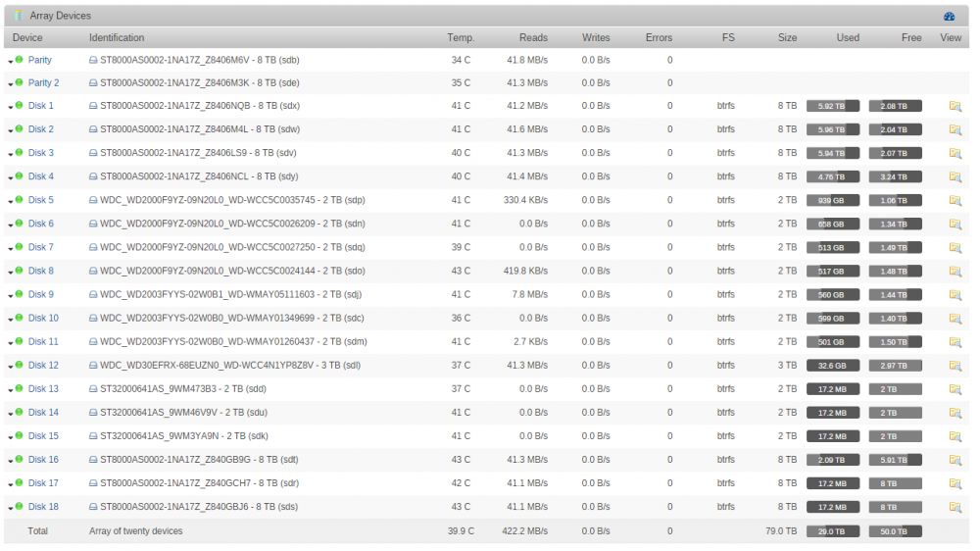
Task: Click the Errors column header
Action: click(659, 37)
